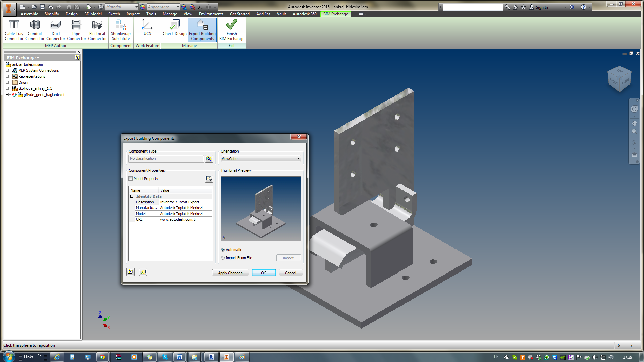644x362 pixels.
Task: Click the URL value www.autodesk.com.tr
Action: pyautogui.click(x=185, y=219)
